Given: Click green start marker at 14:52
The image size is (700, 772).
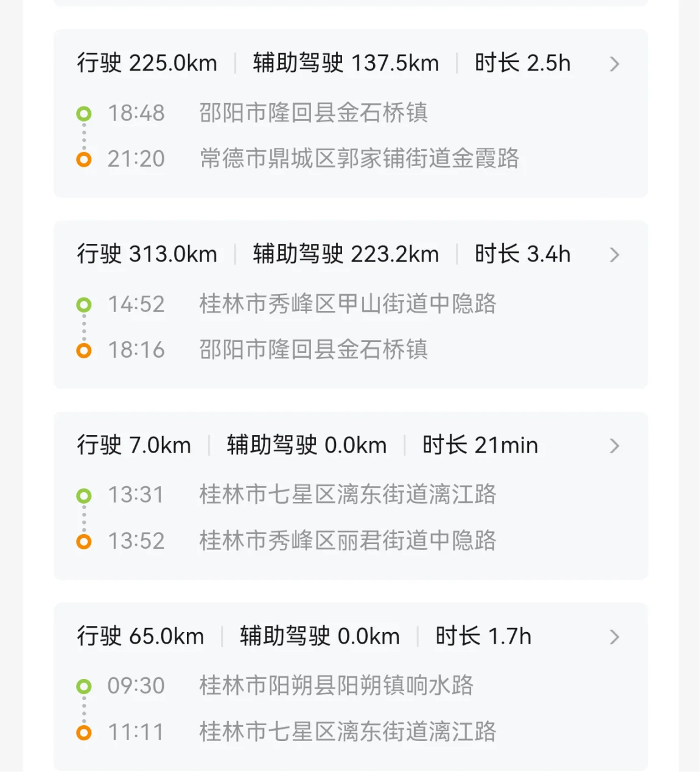Looking at the screenshot, I should [x=84, y=305].
